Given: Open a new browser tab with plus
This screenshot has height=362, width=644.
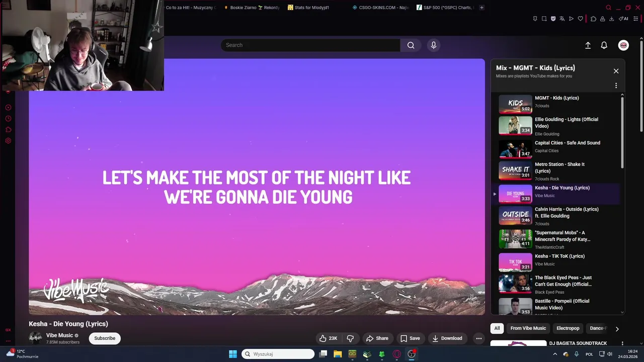Looking at the screenshot, I should (x=481, y=8).
